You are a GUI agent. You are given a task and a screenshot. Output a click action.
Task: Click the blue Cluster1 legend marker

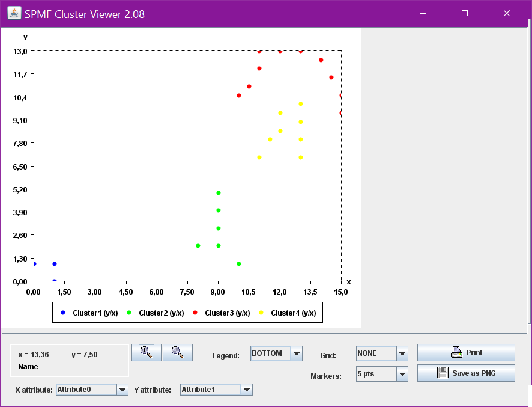point(63,313)
